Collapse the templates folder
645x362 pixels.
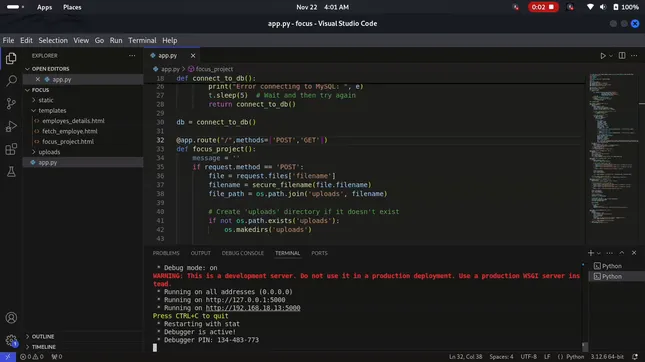[x=52, y=110]
